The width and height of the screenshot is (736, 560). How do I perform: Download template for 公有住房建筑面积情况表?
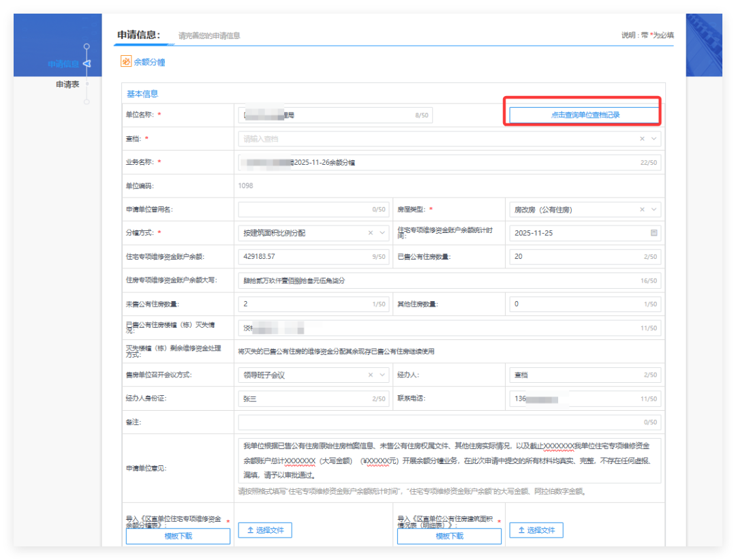coord(449,536)
